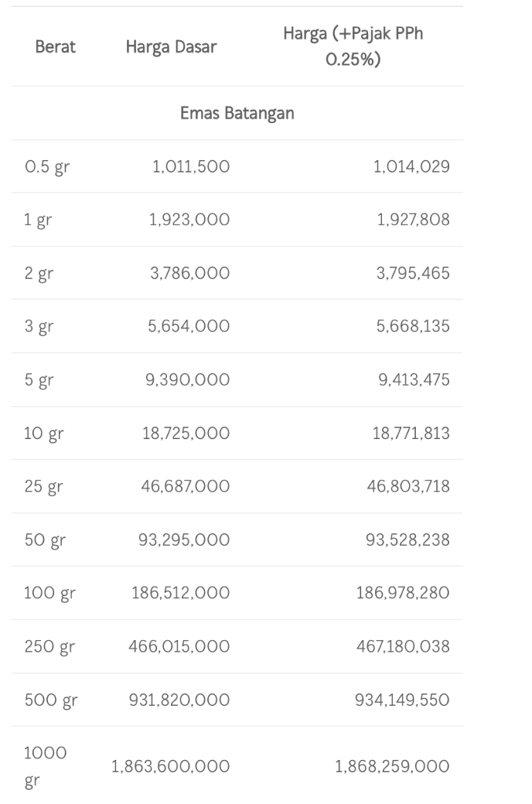This screenshot has width=532, height=804.
Task: Select the Harga (+Pajak PPh 0.25%) header
Action: tap(353, 46)
